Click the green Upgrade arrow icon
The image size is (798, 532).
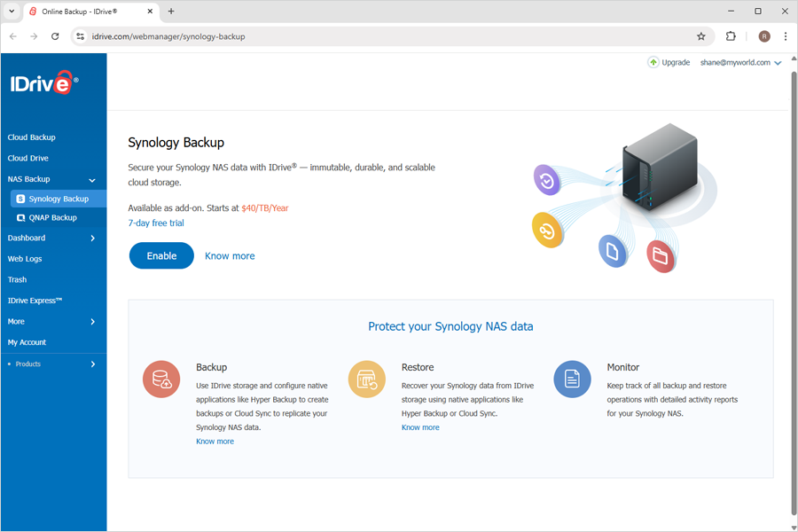tap(653, 63)
